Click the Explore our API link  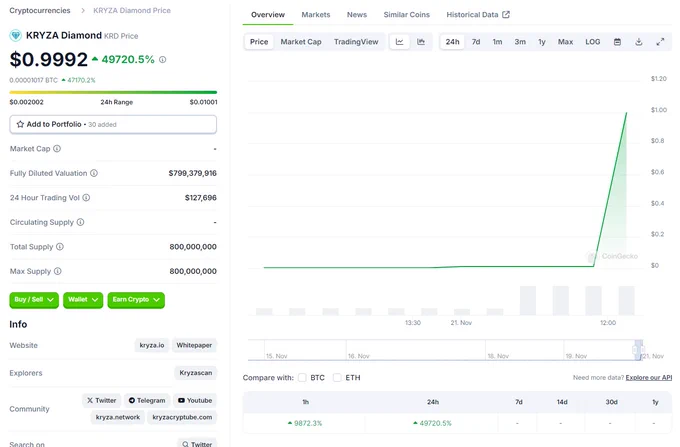(x=648, y=378)
